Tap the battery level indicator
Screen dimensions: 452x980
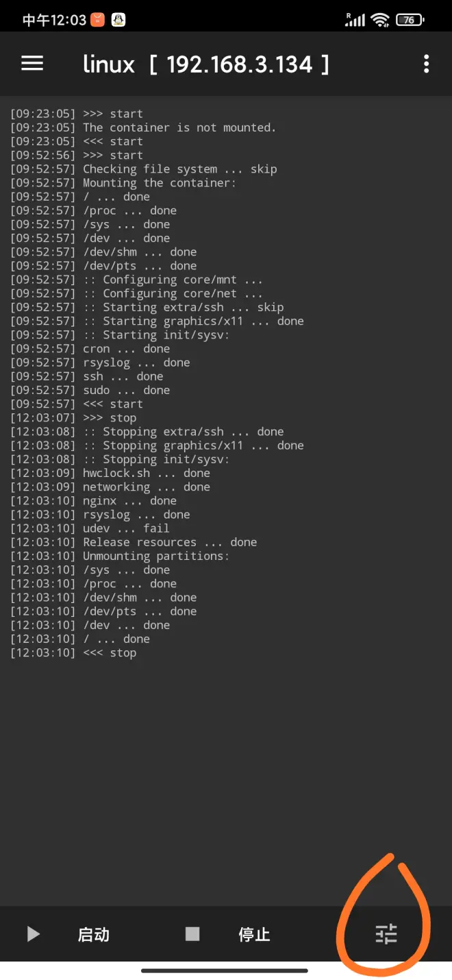pos(408,20)
